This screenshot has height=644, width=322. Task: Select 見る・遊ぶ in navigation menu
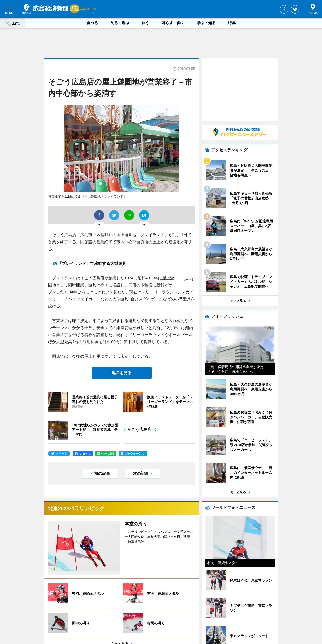point(120,23)
